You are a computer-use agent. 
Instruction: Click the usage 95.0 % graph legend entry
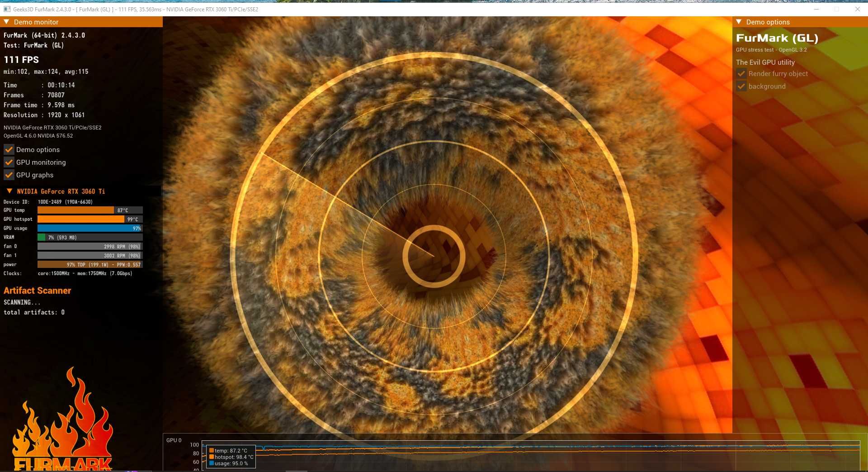click(x=228, y=463)
